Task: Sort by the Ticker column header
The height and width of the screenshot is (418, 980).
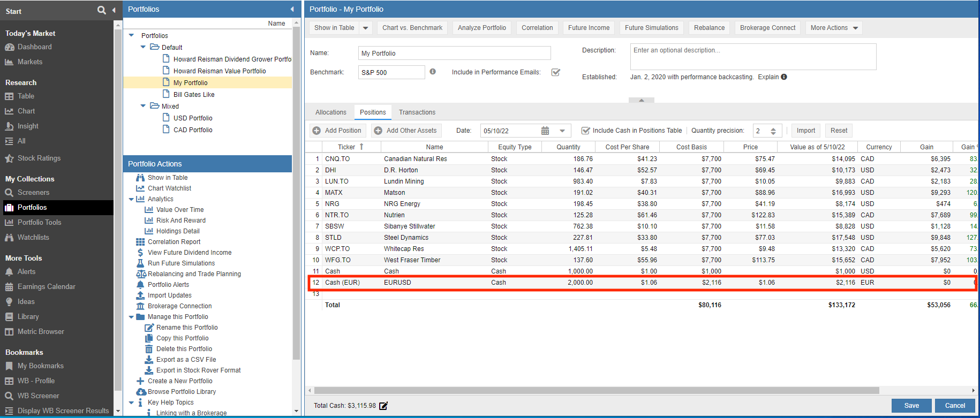Action: pos(351,147)
